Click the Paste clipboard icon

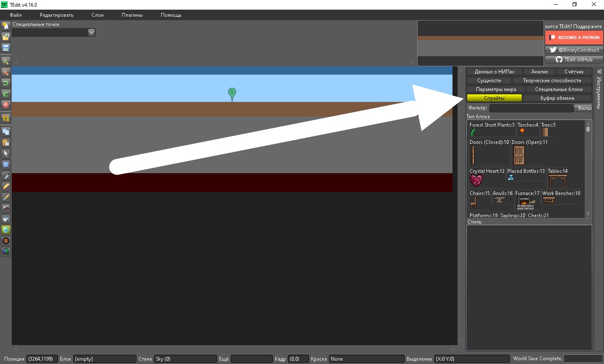6,143
